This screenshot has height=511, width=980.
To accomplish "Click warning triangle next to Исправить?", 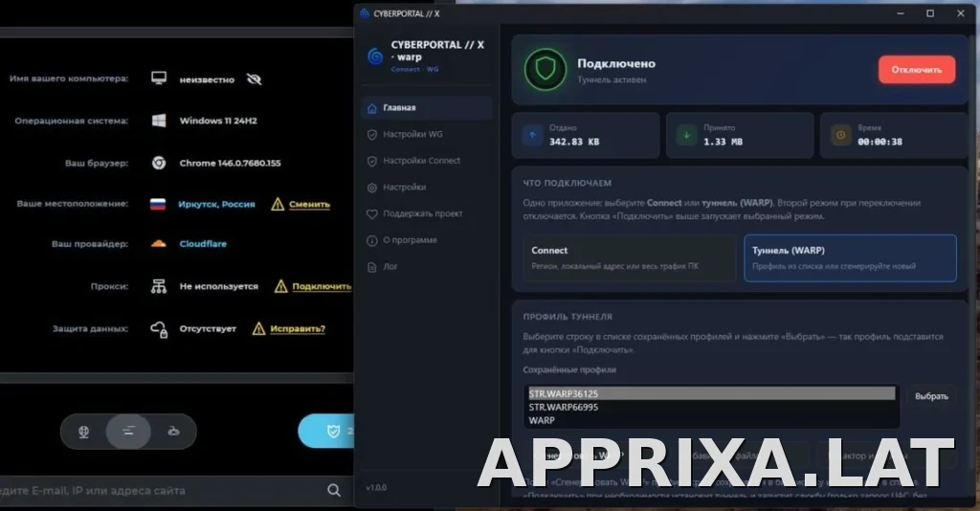I will pyautogui.click(x=258, y=328).
